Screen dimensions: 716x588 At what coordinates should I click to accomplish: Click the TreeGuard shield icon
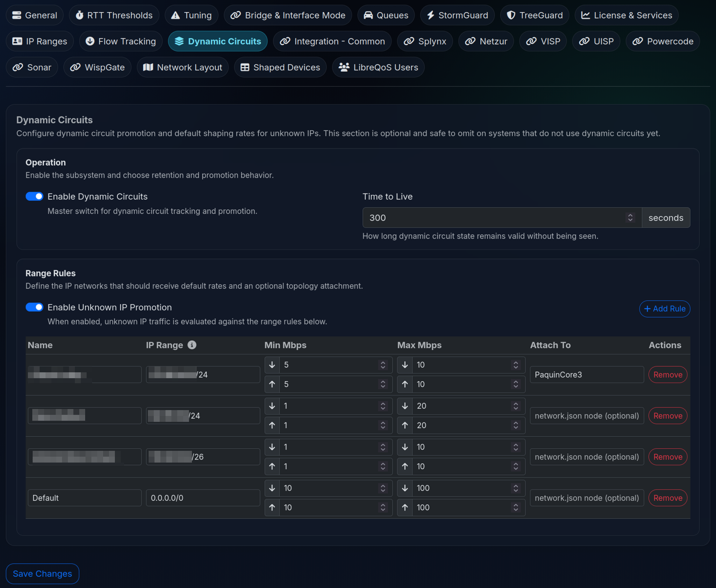click(511, 15)
